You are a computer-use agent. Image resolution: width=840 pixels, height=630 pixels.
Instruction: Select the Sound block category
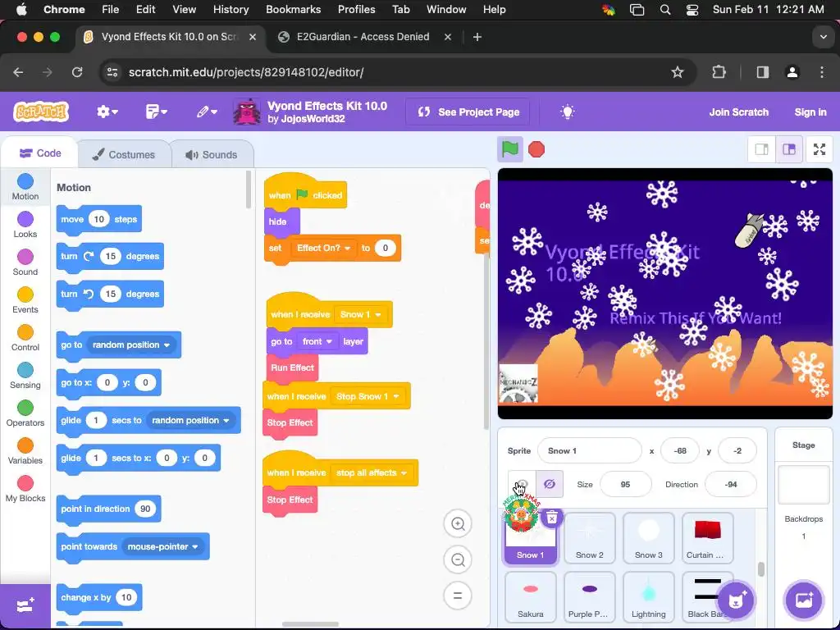(x=25, y=262)
